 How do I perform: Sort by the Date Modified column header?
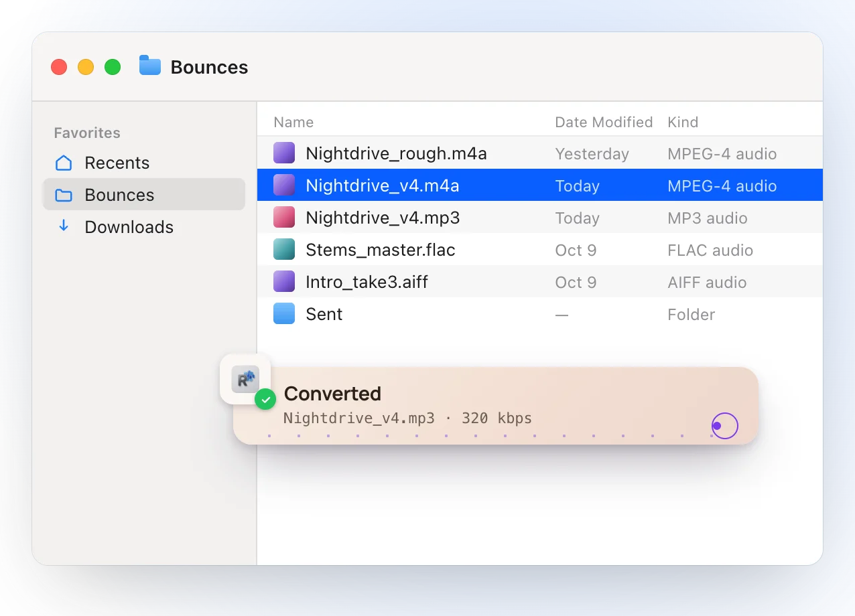point(604,122)
